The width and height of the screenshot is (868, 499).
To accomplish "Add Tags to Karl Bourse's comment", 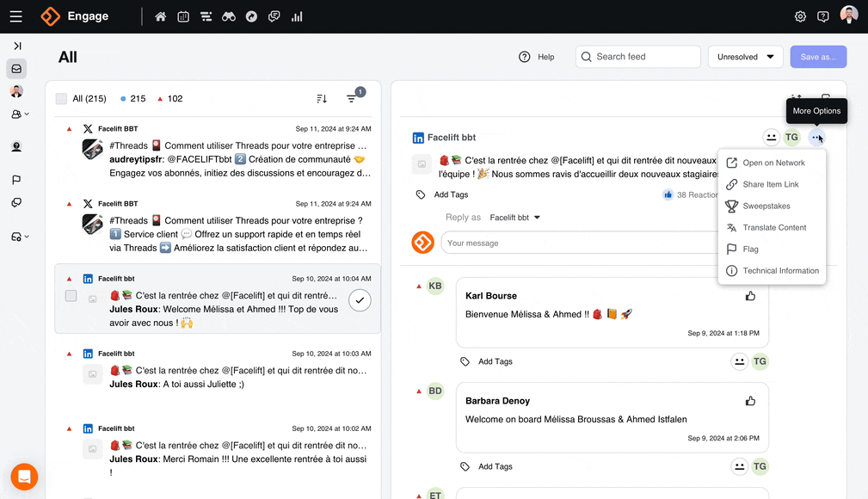I will pos(487,361).
